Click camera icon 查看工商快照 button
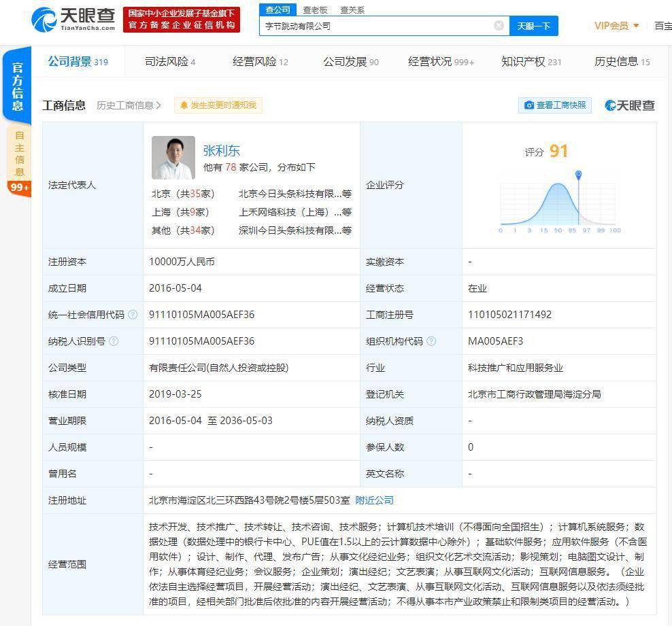 pos(555,105)
